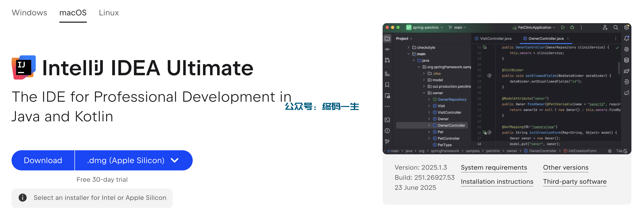Switch to the Windows tab
The height and width of the screenshot is (220, 644).
[29, 13]
